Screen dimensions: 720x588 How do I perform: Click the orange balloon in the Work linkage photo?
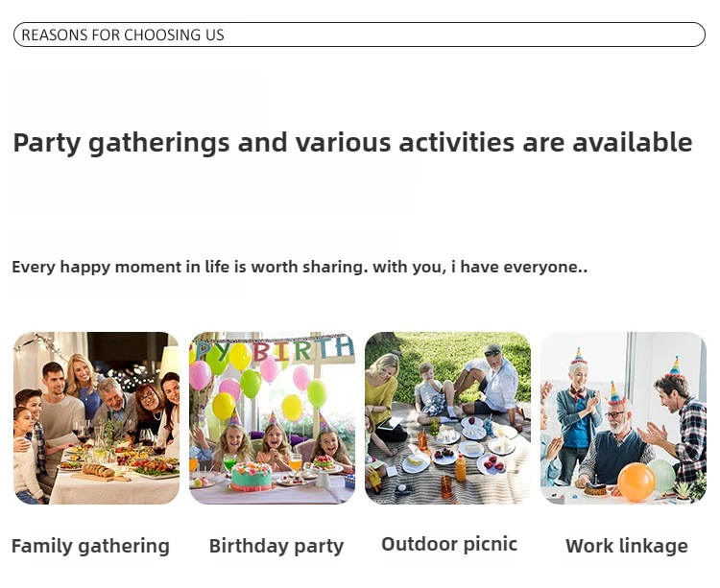(636, 482)
